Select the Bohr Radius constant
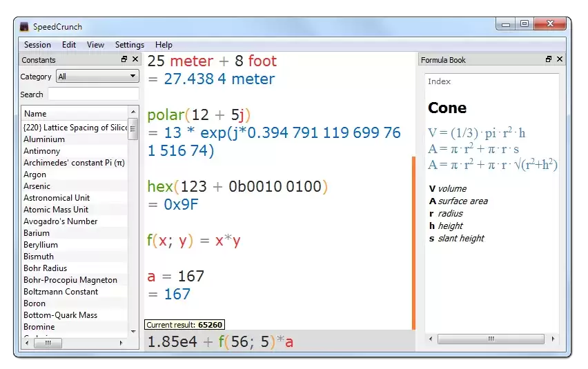The width and height of the screenshot is (588, 369). pyautogui.click(x=75, y=268)
